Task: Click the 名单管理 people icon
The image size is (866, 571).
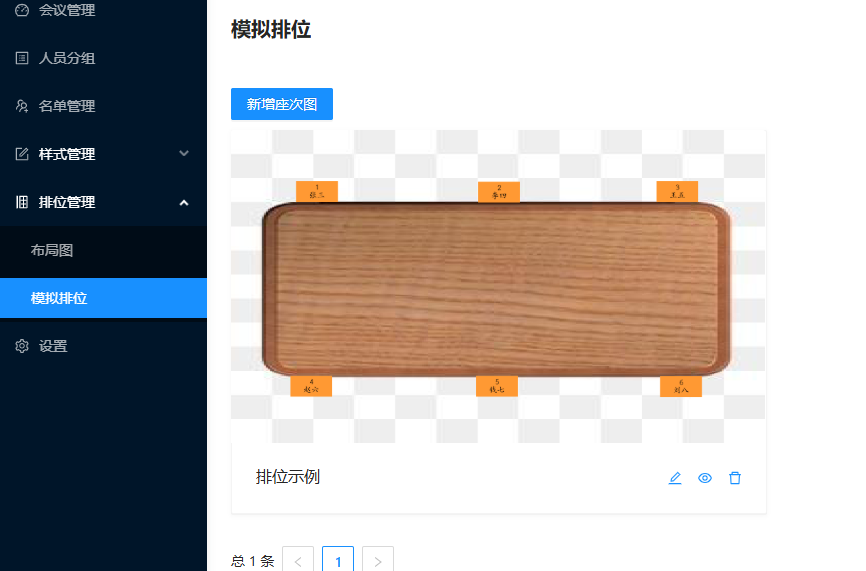Action: point(22,106)
